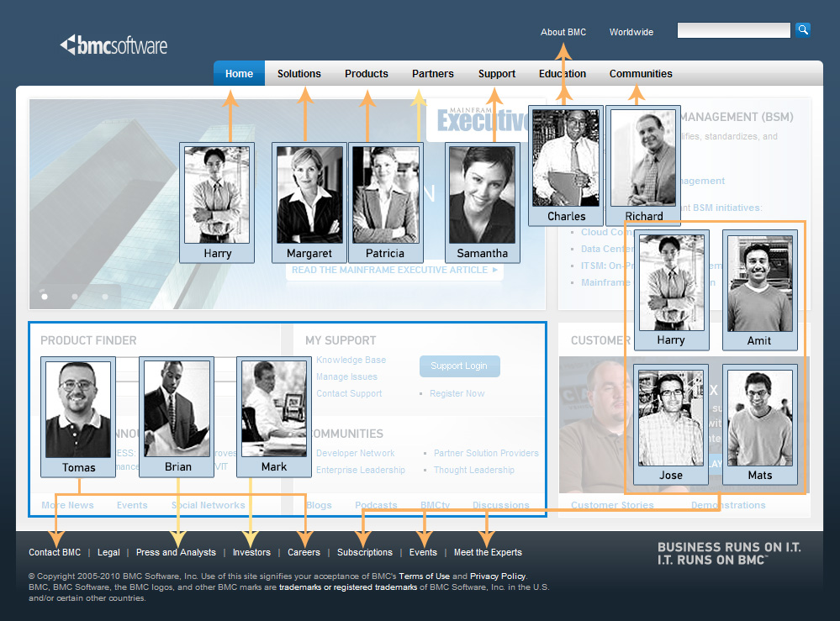Select the first carousel dot
This screenshot has height=621, width=840.
click(x=44, y=296)
